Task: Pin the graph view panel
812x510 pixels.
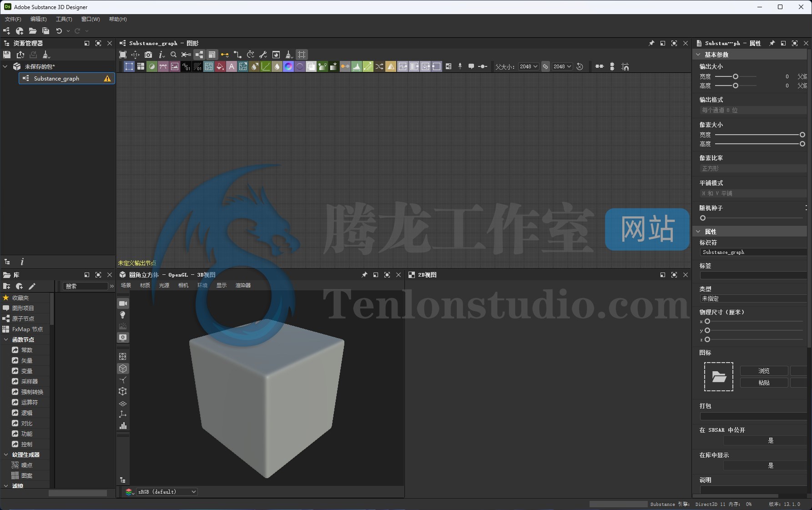Action: click(651, 43)
